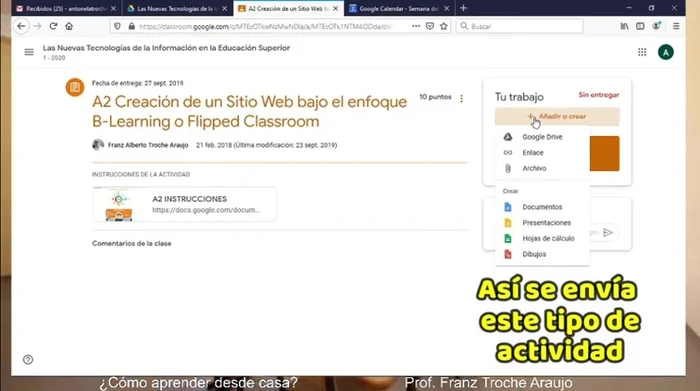This screenshot has height=391, width=700.
Task: Switch to the Google Calendar tab
Action: [x=399, y=8]
